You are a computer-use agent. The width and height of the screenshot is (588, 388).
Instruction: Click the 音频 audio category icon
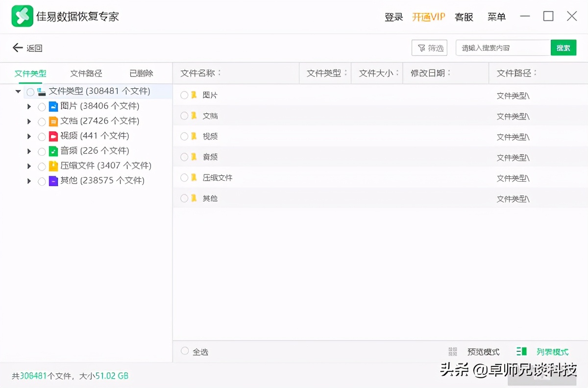pos(54,151)
